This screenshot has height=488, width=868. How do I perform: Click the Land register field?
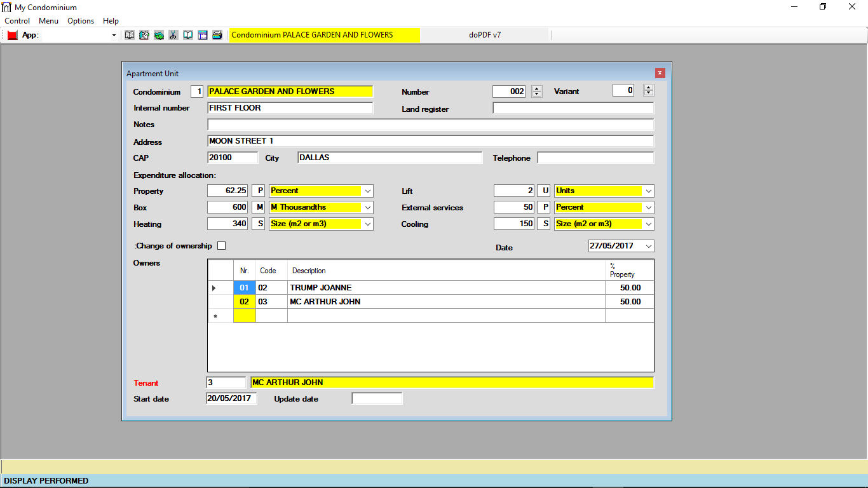(573, 108)
